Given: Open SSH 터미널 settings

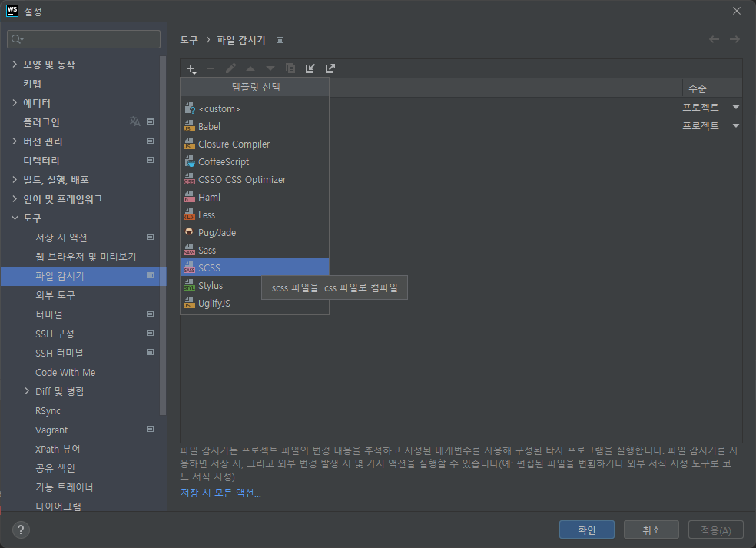Looking at the screenshot, I should (x=59, y=353).
